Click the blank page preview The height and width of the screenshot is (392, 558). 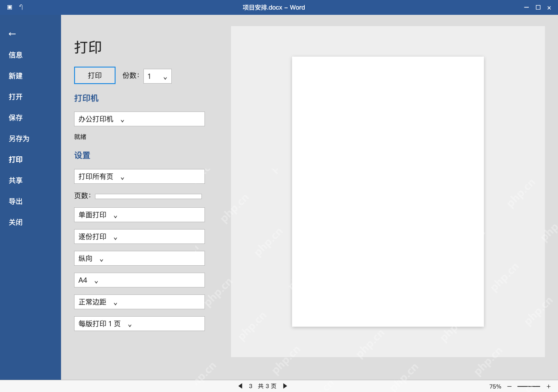tap(388, 192)
